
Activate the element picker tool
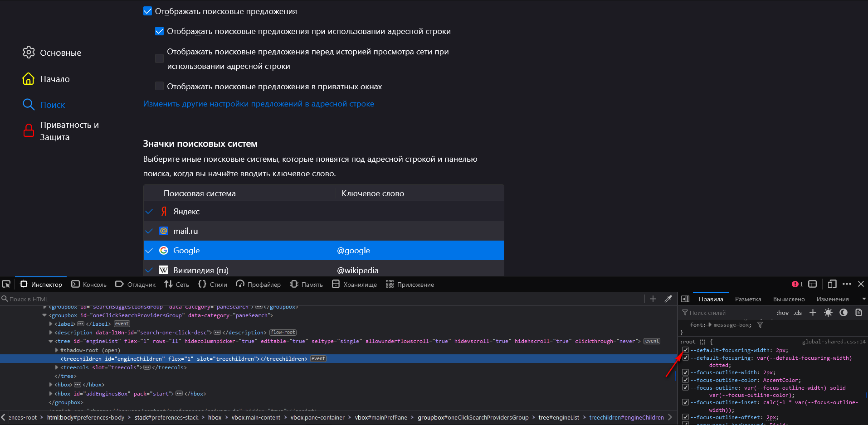[x=6, y=284]
